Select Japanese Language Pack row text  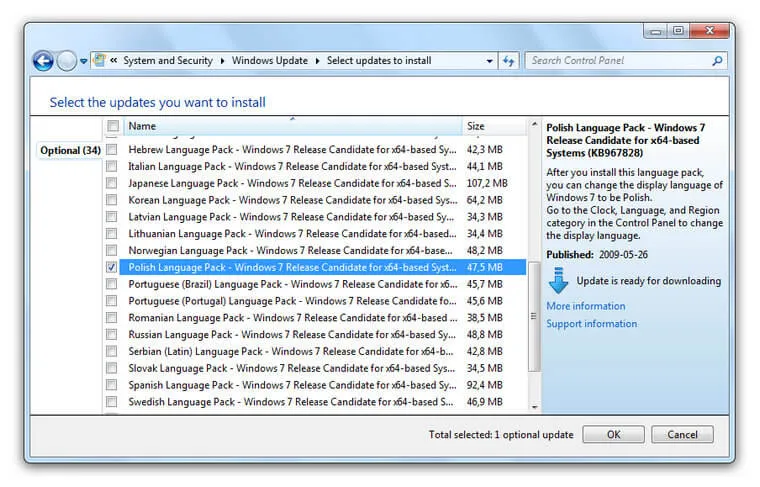[292, 183]
